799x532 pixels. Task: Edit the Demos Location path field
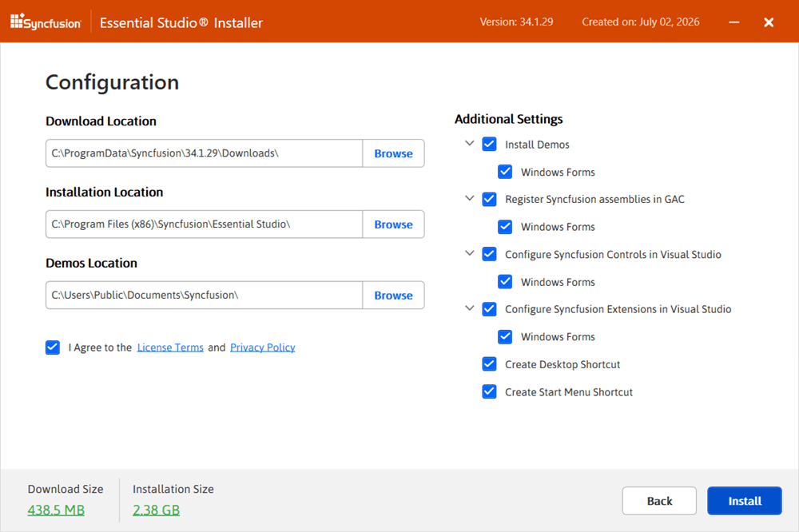coord(204,295)
